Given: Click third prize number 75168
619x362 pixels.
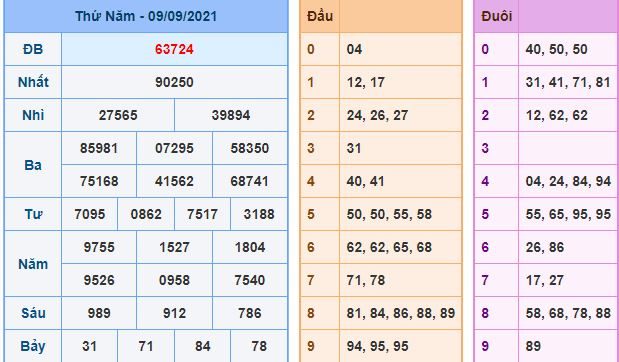Looking at the screenshot, I should [x=99, y=181].
